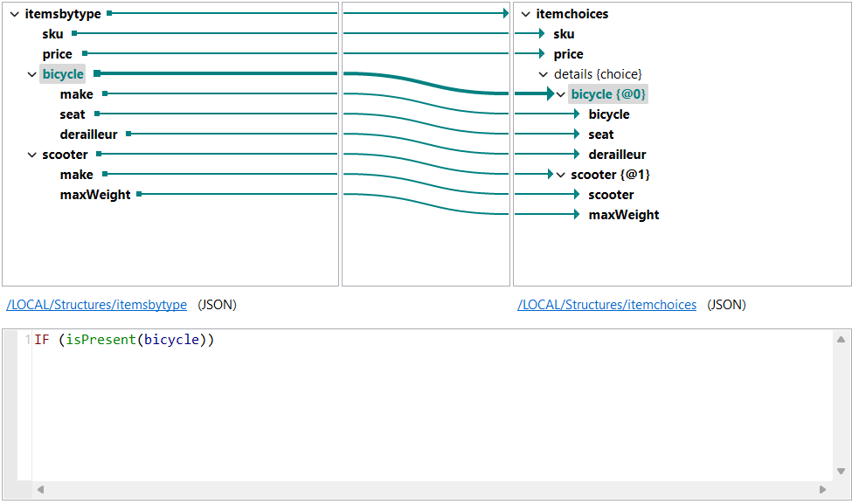This screenshot has width=852, height=504.
Task: Select bicycle {@0} in the target tree
Action: point(607,93)
